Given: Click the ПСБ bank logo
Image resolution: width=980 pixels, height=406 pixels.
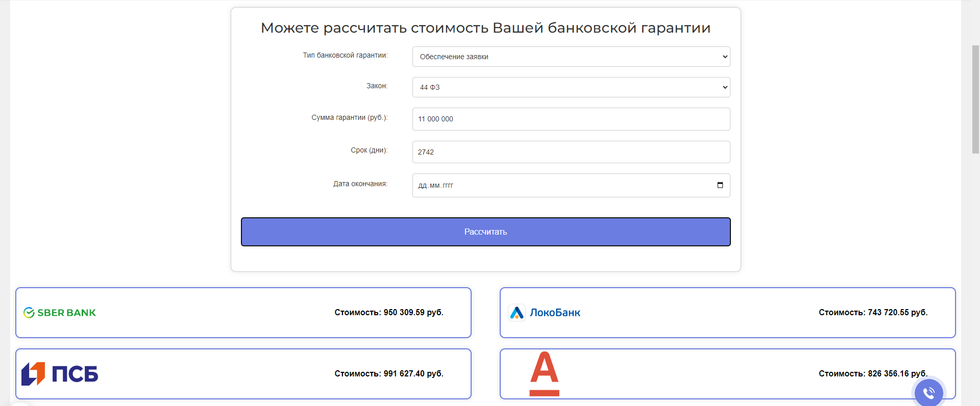Looking at the screenshot, I should click(60, 374).
